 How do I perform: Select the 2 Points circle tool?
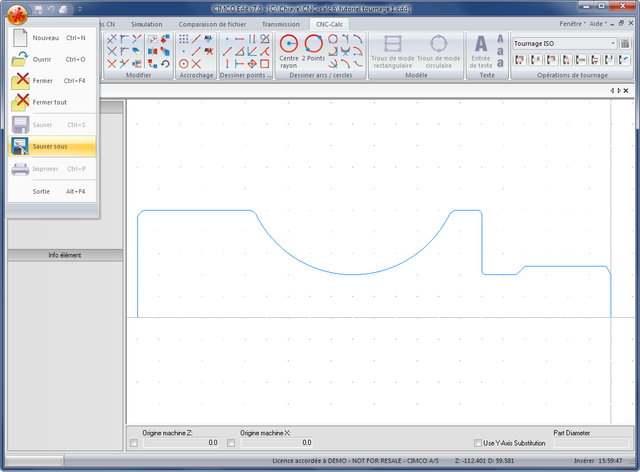point(313,48)
